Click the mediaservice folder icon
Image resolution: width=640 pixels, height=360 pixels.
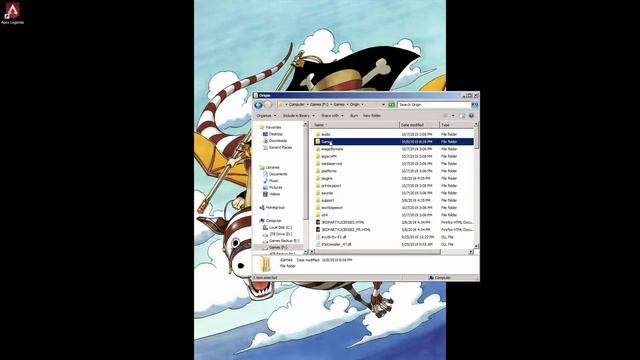[x=318, y=164]
